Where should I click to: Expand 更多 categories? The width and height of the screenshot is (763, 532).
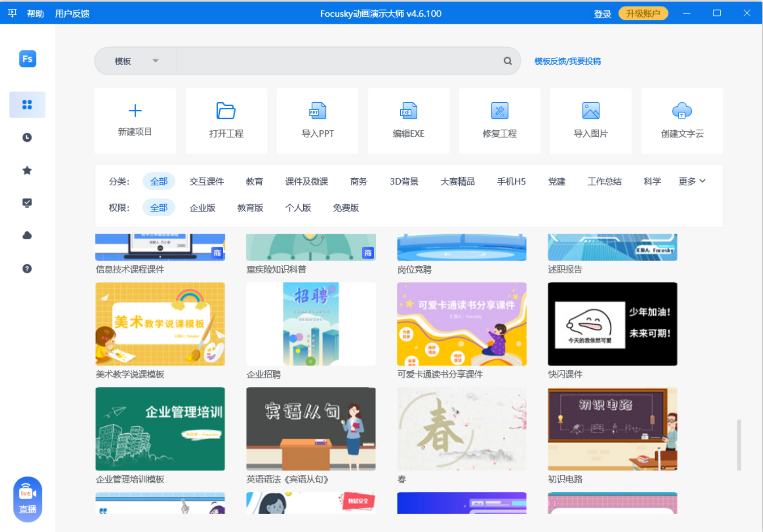(692, 181)
